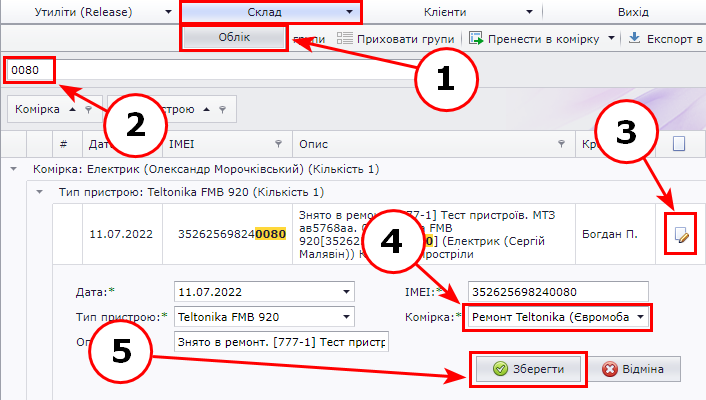Click the description cell Знято в ремонт
The height and width of the screenshot is (400, 706).
434,234
